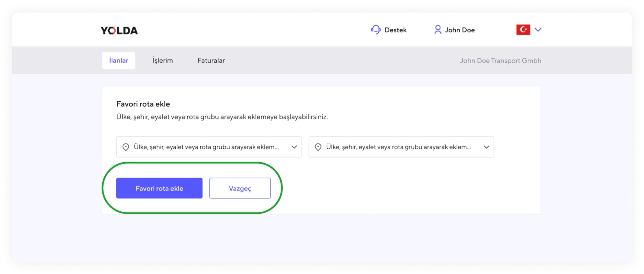Expand the language selector chevron

point(538,30)
